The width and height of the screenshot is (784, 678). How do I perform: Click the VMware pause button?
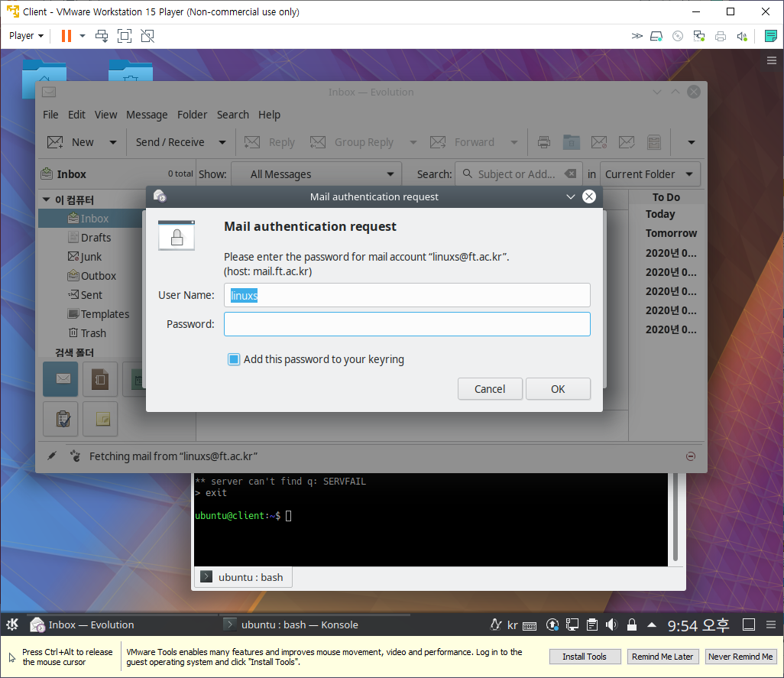66,36
